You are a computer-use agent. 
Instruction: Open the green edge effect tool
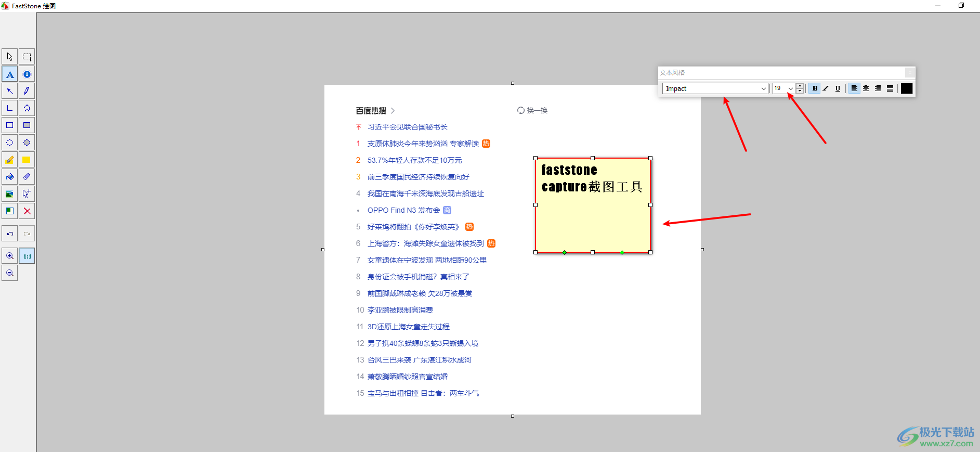tap(9, 211)
